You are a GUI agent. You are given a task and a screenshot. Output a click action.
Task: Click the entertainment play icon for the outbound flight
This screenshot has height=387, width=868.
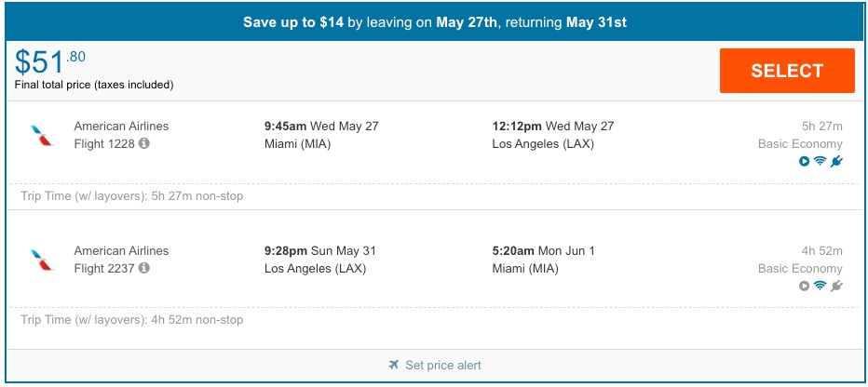click(804, 162)
